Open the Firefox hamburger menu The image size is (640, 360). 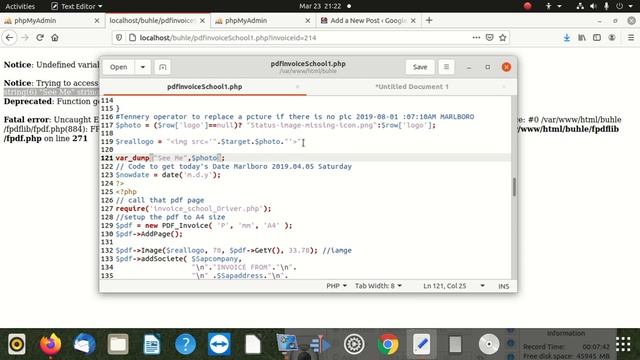[631, 38]
